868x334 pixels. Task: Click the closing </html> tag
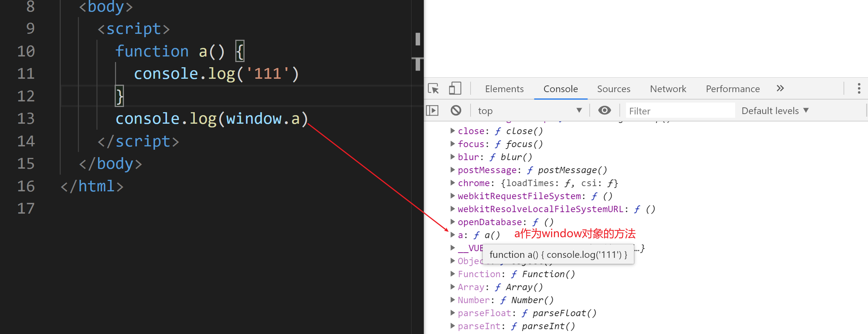tap(92, 187)
